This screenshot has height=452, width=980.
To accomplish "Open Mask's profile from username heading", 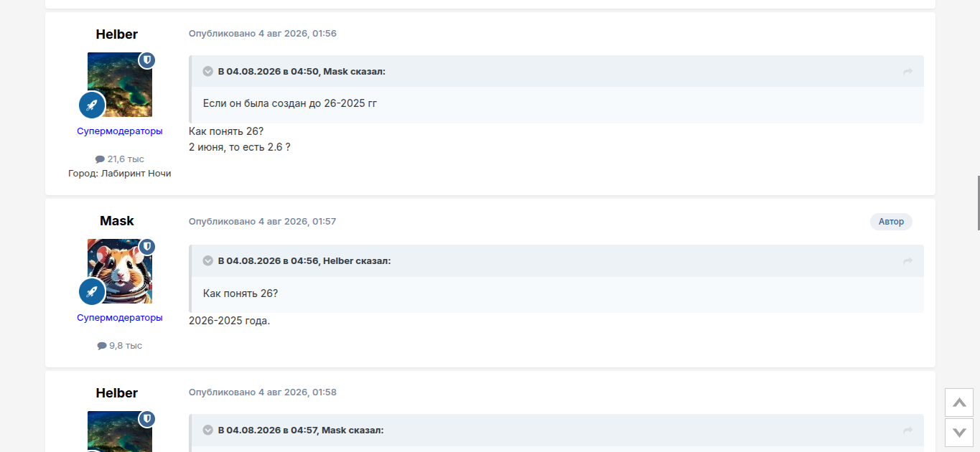I will tap(117, 221).
